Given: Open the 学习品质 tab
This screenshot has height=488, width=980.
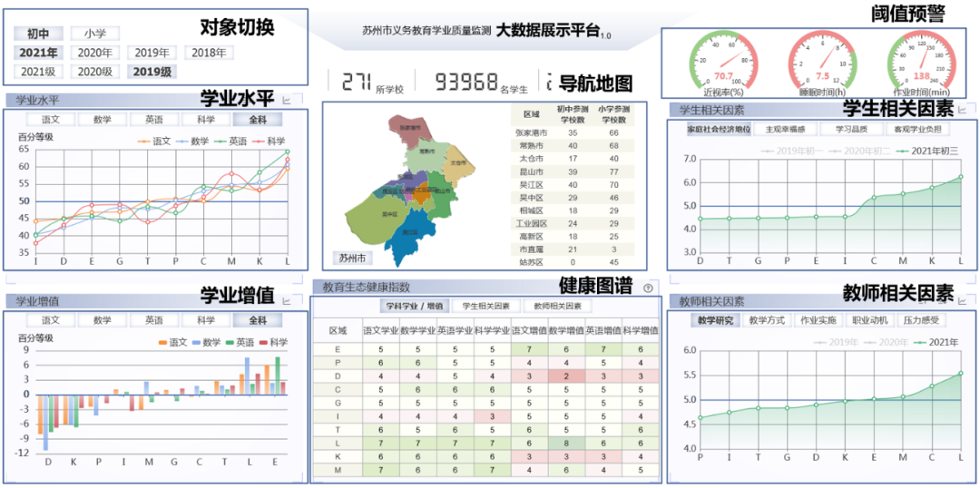Looking at the screenshot, I should tap(851, 130).
